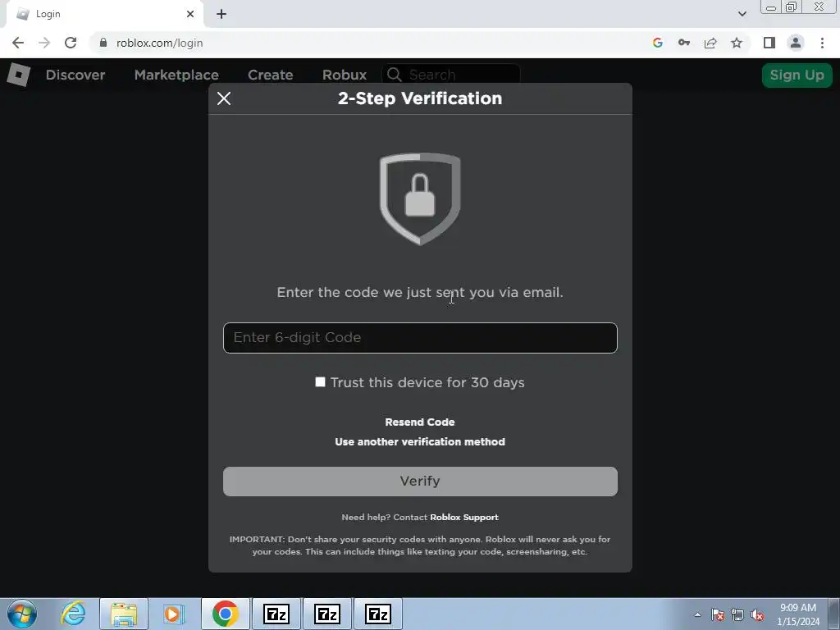840x630 pixels.
Task: Open the Robux nav item
Action: point(345,75)
